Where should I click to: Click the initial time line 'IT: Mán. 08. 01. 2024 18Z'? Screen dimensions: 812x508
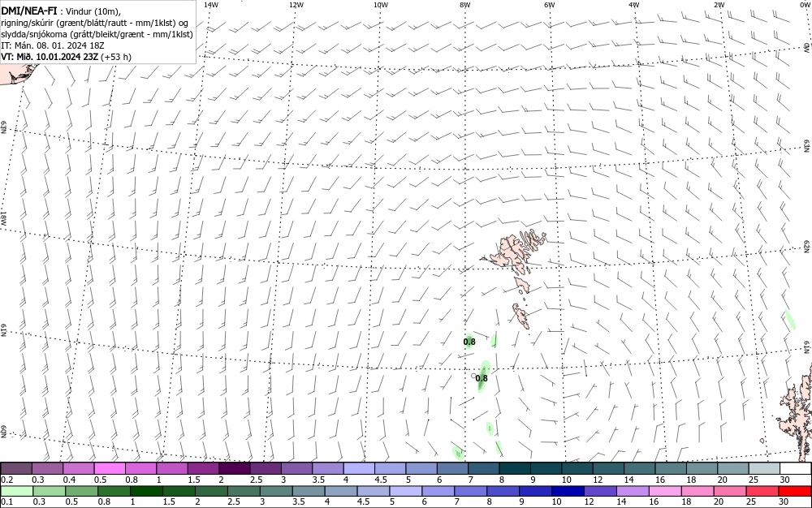pyautogui.click(x=52, y=45)
